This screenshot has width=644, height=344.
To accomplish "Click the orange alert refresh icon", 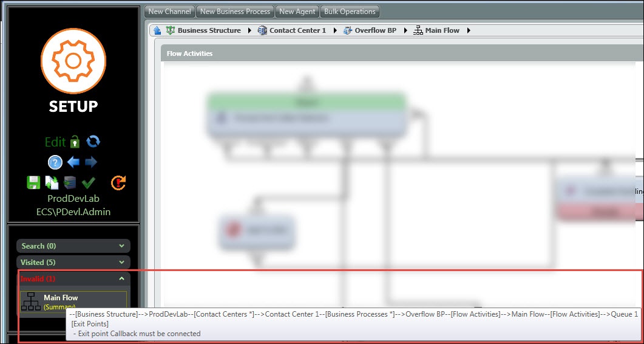I will (118, 182).
